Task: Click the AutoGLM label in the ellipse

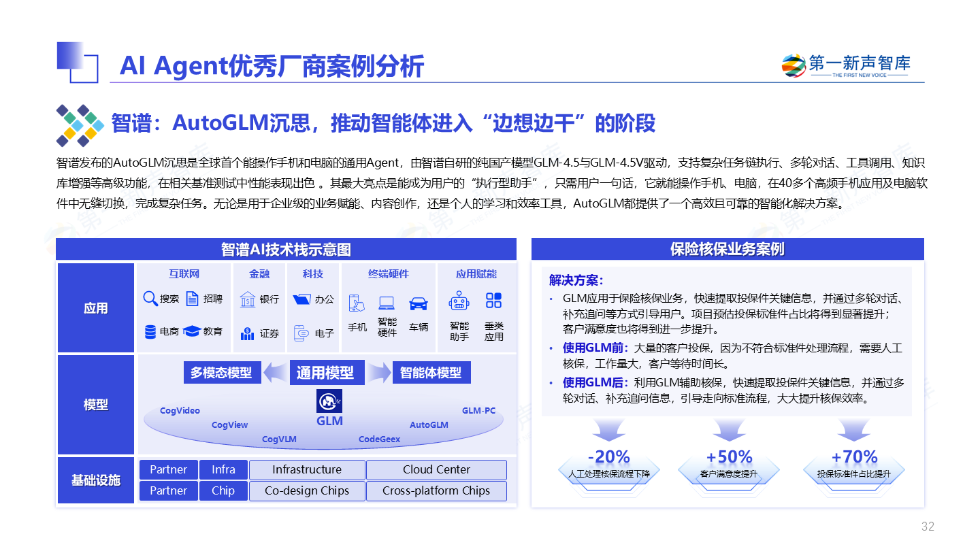Action: 429,424
